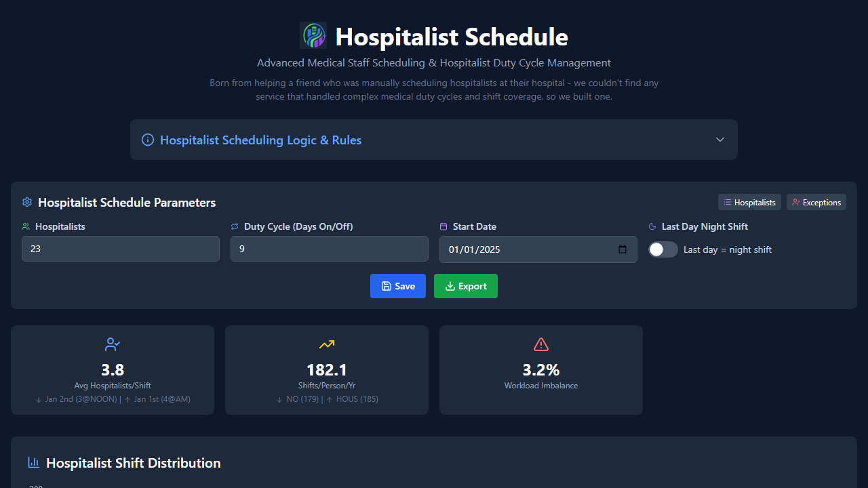Expand the Scheduling Logic & Rules chevron
Image resolution: width=868 pixels, height=488 pixels.
pos(720,140)
